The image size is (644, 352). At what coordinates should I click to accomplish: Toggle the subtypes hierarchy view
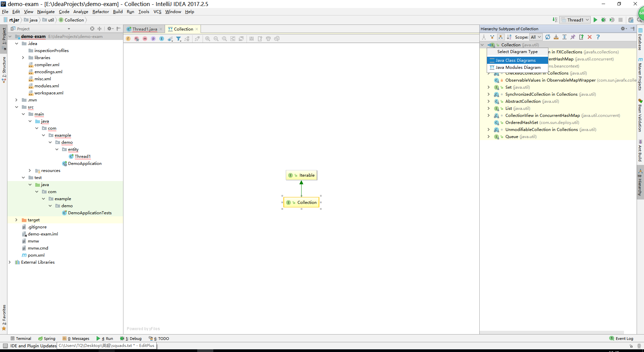coord(500,37)
